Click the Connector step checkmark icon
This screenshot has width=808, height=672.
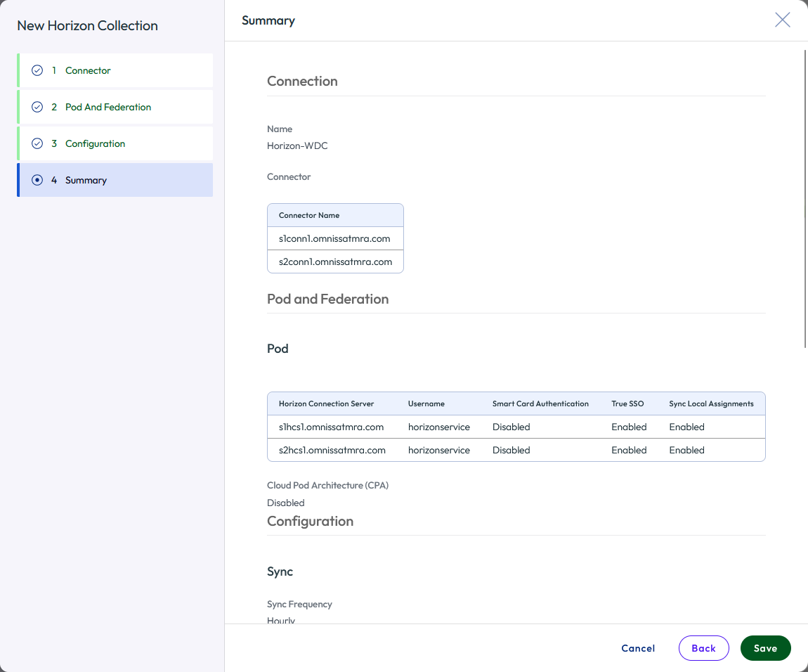(x=37, y=70)
